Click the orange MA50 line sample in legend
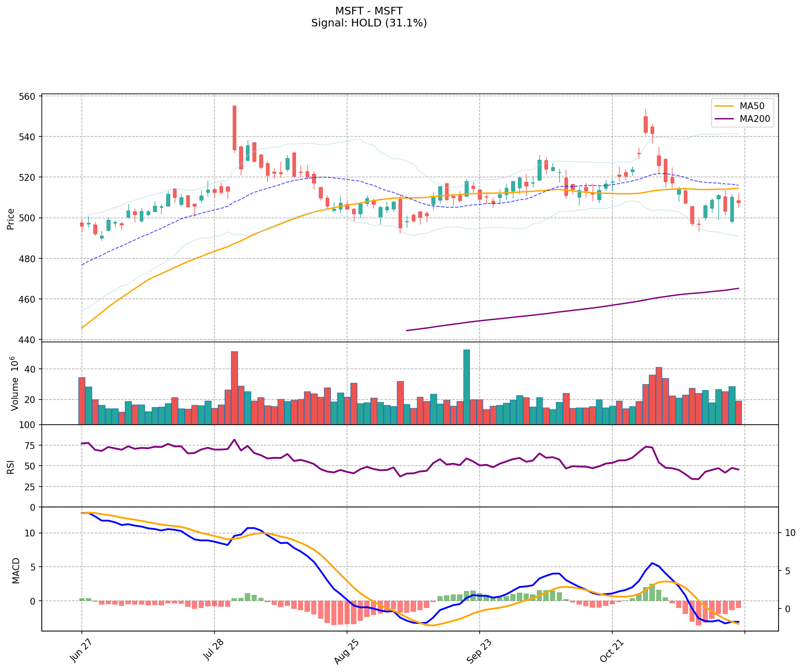 pos(724,106)
